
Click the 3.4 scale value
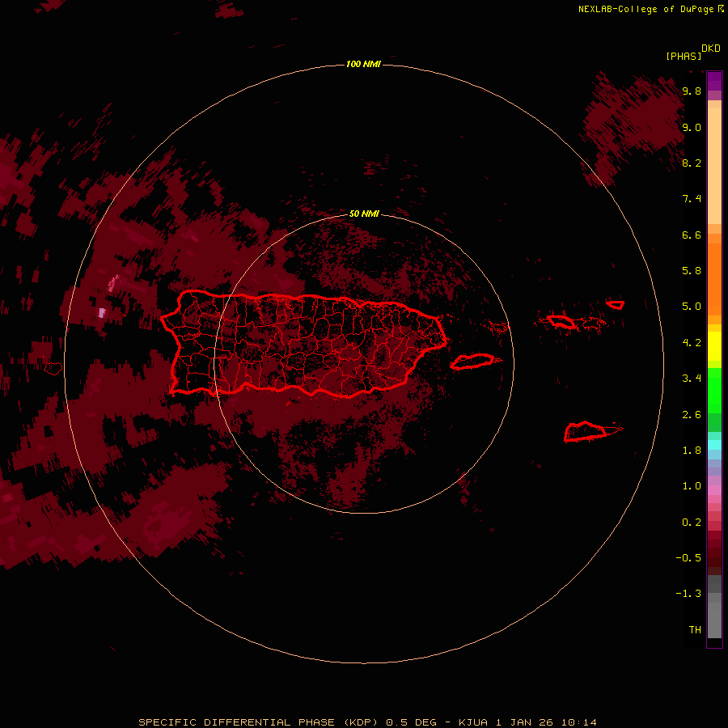(692, 378)
